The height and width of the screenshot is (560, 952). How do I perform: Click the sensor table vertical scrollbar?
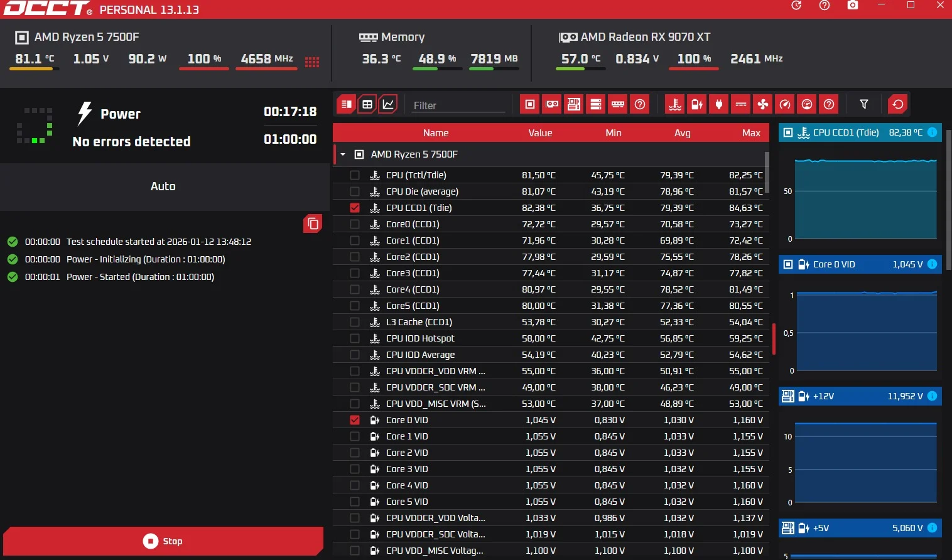tap(767, 173)
